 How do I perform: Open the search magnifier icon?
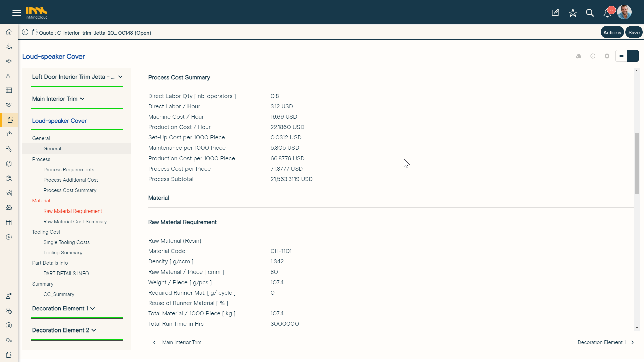coord(590,13)
